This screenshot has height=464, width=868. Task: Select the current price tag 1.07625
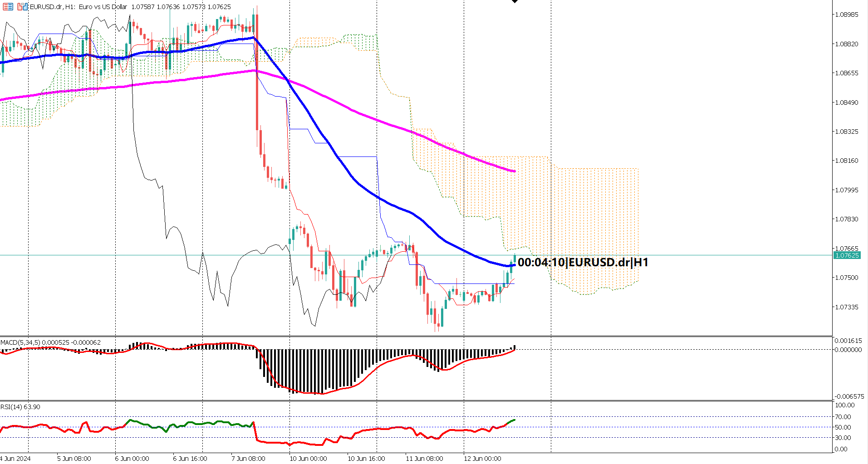[x=848, y=255]
